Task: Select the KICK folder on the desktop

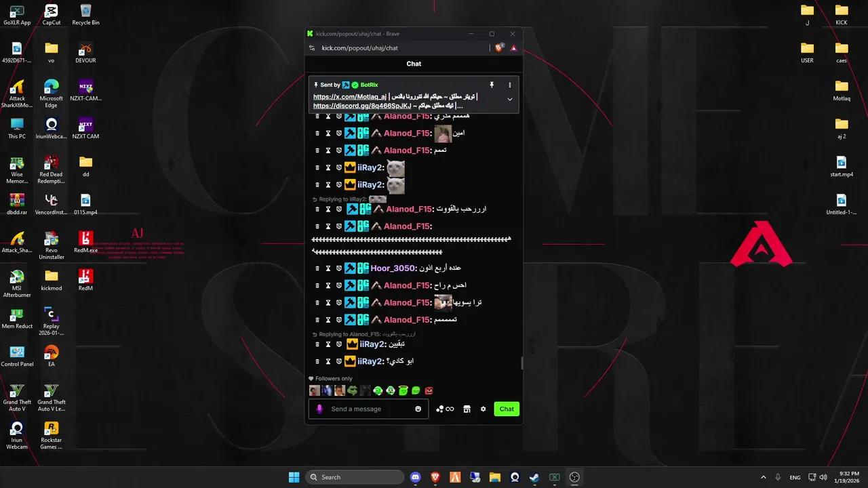Action: tap(842, 15)
